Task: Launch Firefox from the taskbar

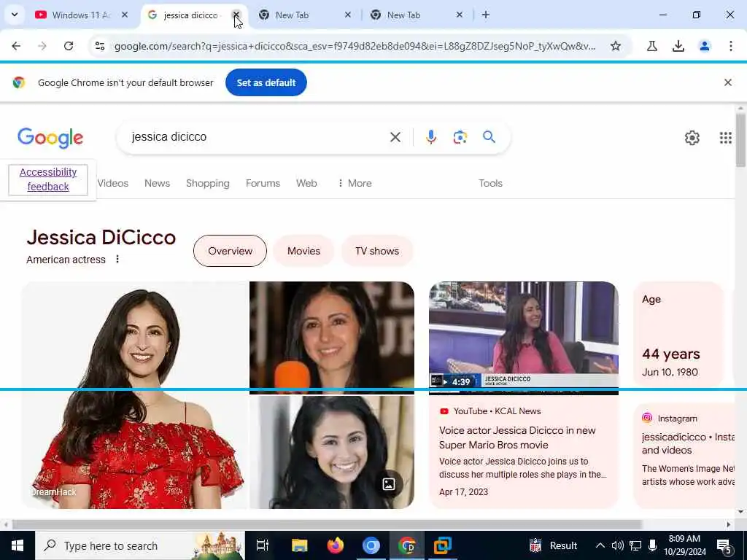Action: [x=336, y=545]
